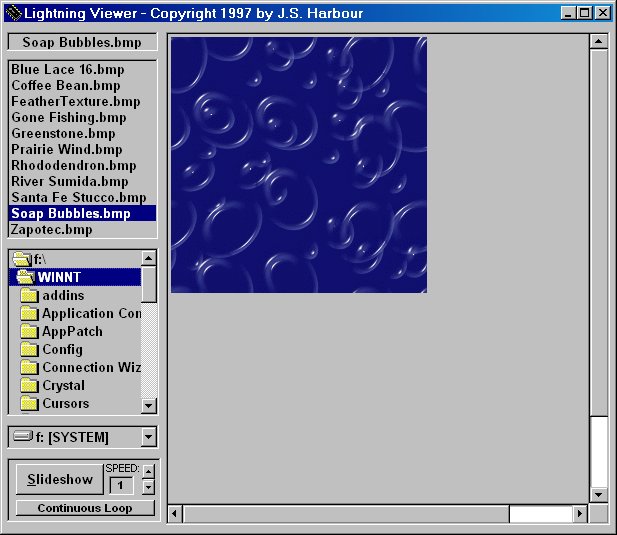Start the Slideshow
Image resolution: width=617 pixels, height=535 pixels.
[x=60, y=479]
